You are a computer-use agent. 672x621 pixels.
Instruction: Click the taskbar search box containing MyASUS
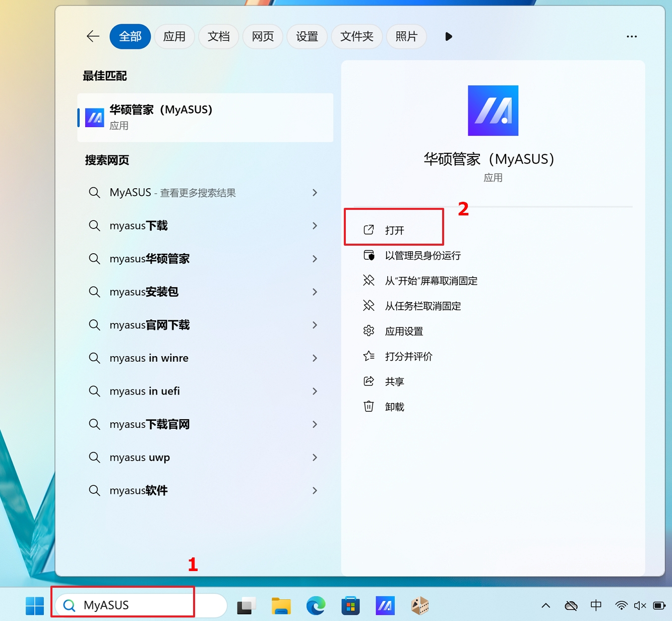141,605
